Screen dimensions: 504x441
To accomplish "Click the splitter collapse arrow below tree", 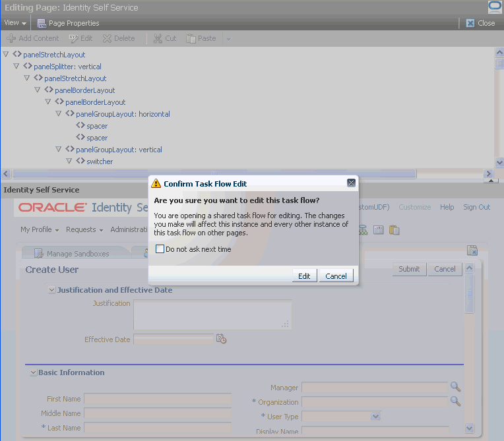I will click(x=491, y=181).
